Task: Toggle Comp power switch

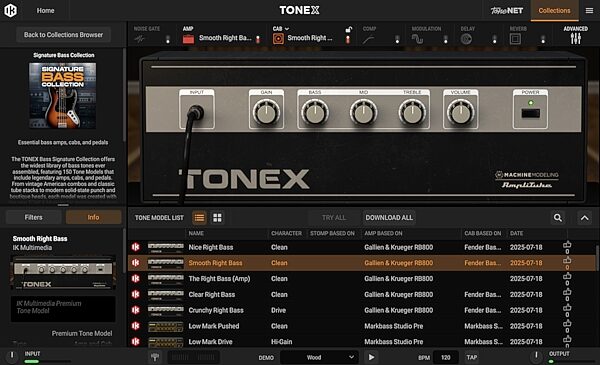Action: pyautogui.click(x=397, y=39)
